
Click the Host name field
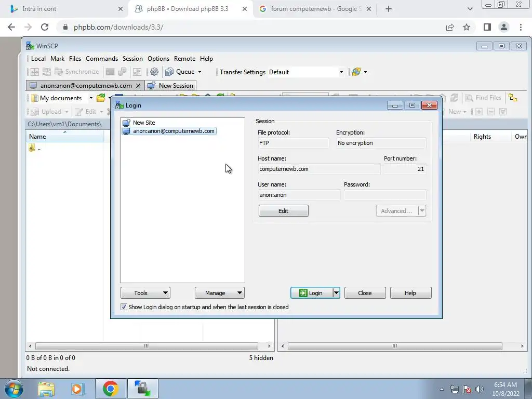pos(319,169)
